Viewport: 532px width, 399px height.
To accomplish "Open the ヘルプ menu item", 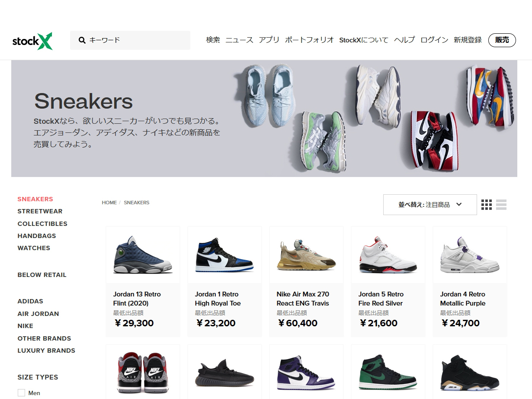I will tap(404, 40).
